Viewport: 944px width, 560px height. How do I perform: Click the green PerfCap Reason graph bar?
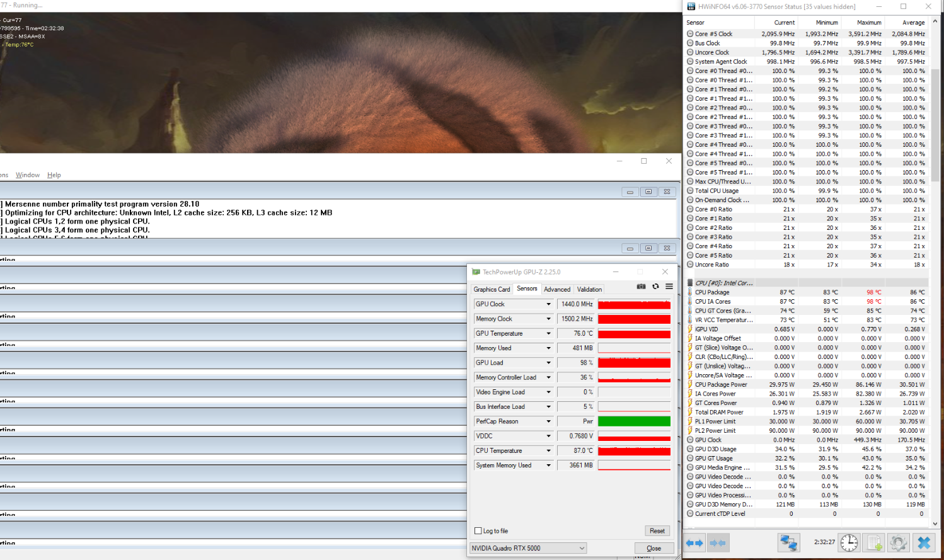[x=634, y=421]
